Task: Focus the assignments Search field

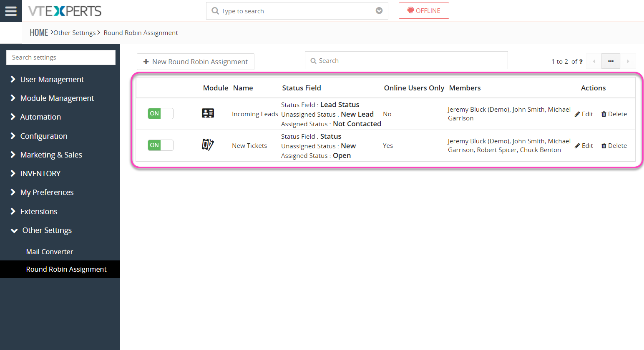Action: [x=406, y=60]
